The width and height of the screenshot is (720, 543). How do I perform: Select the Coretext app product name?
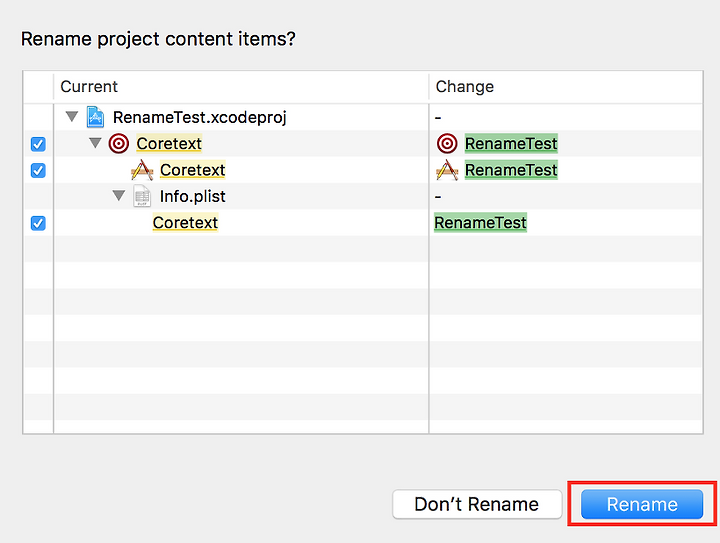tap(192, 170)
